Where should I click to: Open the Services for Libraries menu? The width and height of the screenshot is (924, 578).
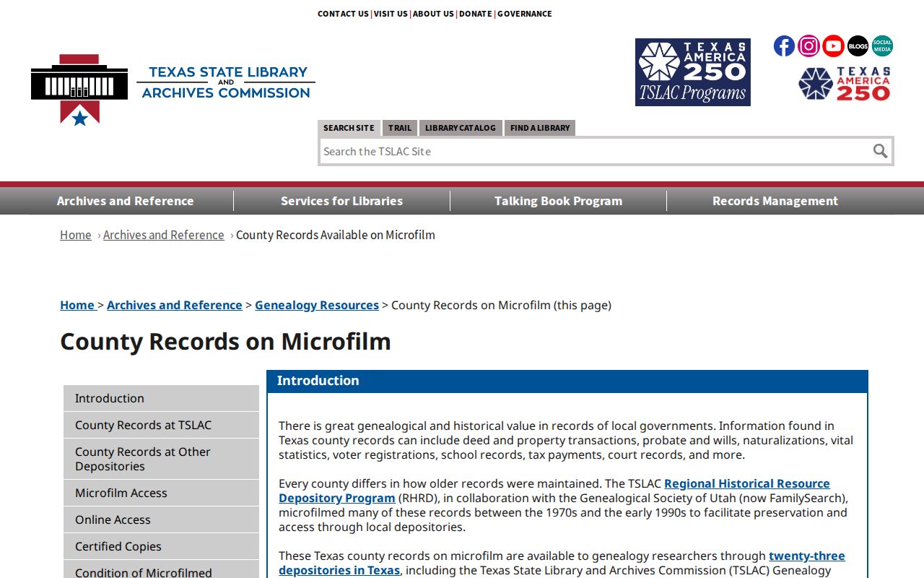coord(341,201)
